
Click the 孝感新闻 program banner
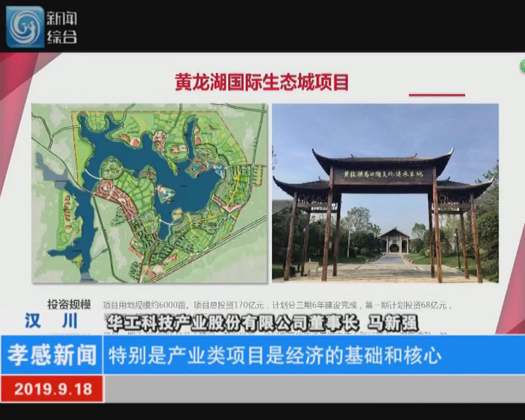coord(52,355)
